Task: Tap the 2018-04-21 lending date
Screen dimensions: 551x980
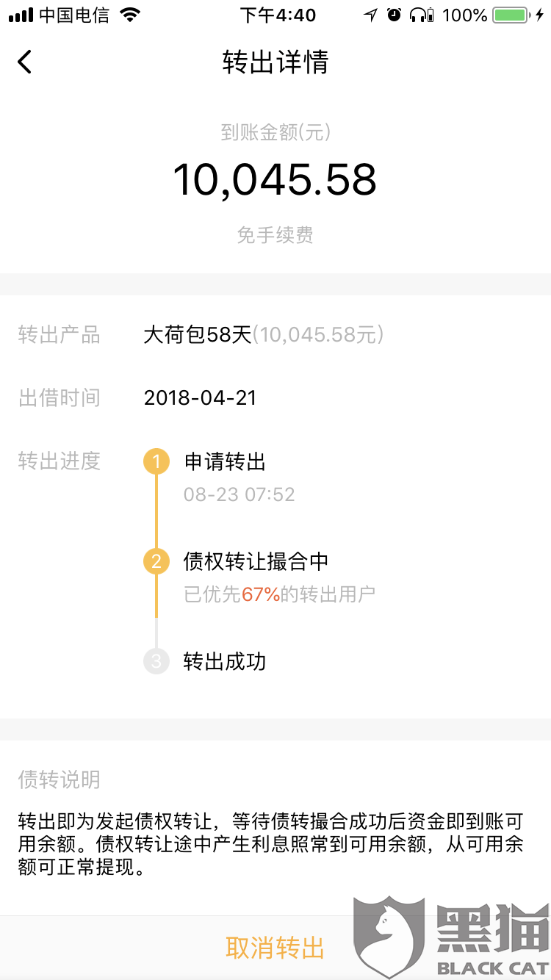Action: pyautogui.click(x=201, y=398)
